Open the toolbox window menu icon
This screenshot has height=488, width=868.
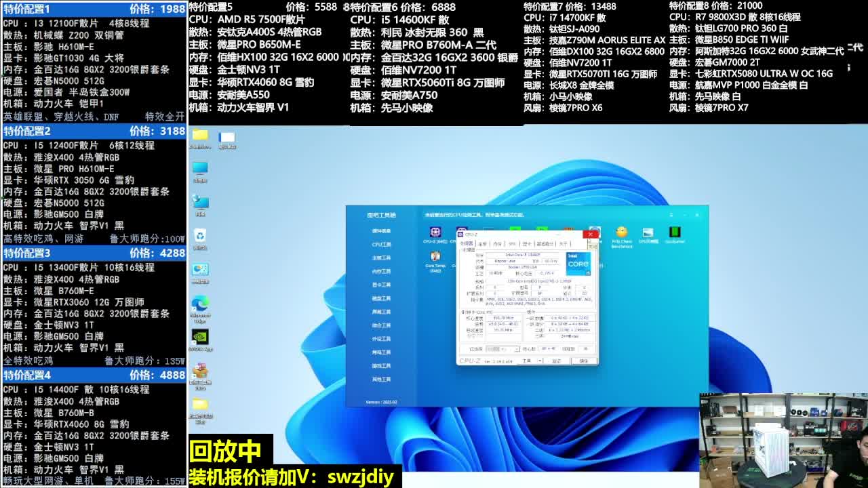tap(671, 215)
